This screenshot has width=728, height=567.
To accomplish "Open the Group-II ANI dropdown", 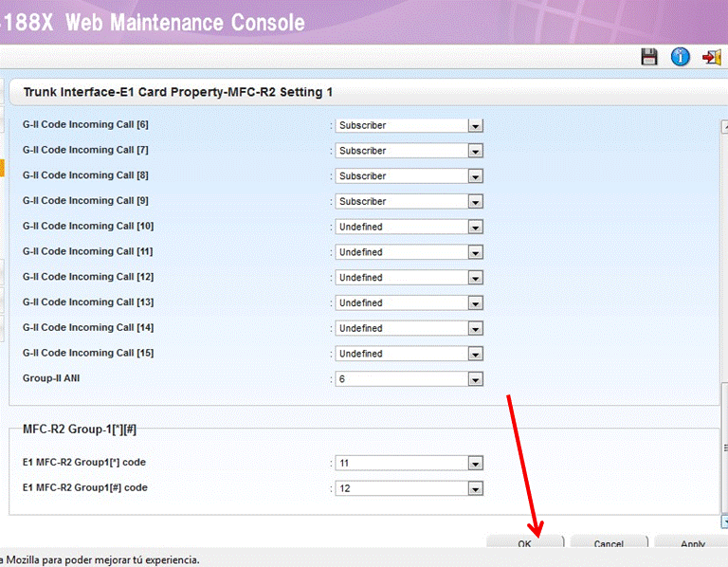I will tap(476, 379).
